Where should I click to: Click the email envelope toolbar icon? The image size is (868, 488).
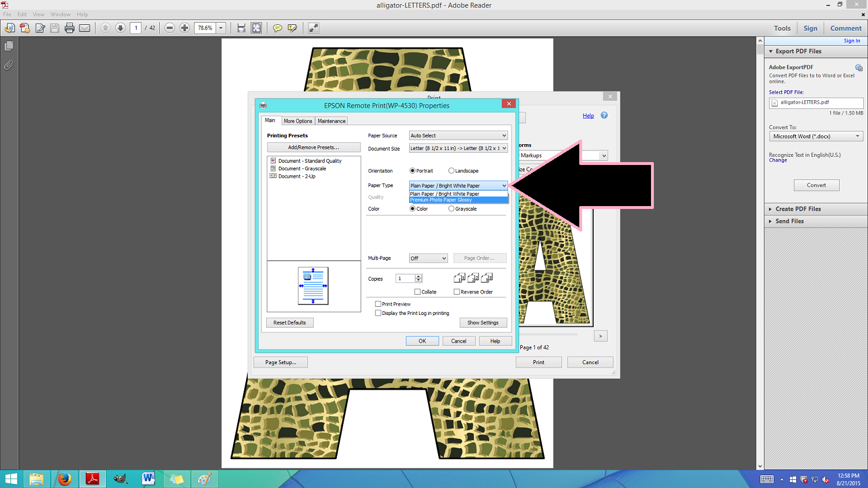point(84,28)
